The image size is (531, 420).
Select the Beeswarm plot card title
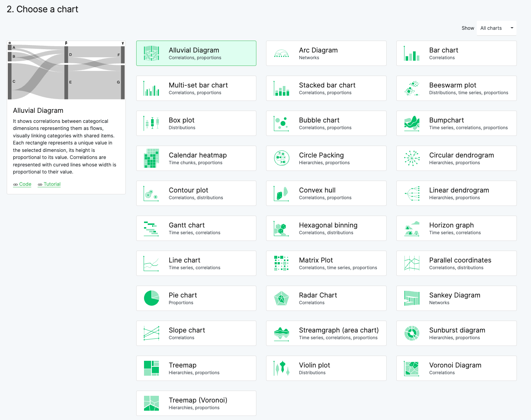point(452,85)
